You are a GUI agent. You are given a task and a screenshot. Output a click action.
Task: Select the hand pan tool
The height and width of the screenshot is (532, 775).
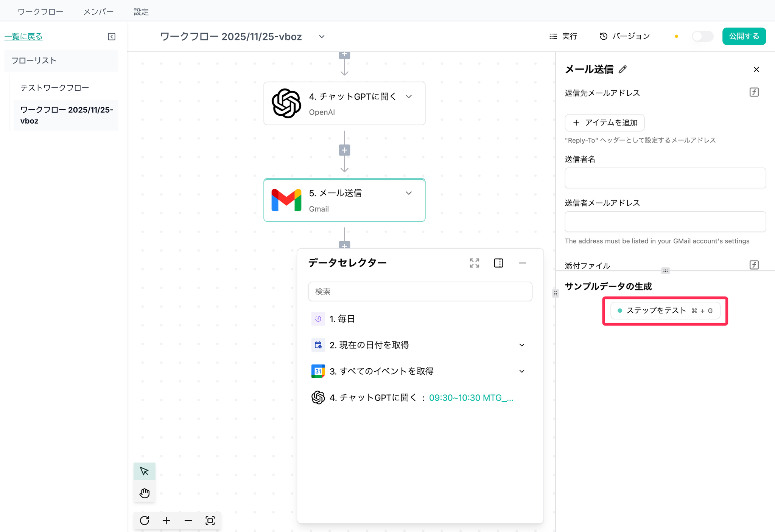pos(144,493)
